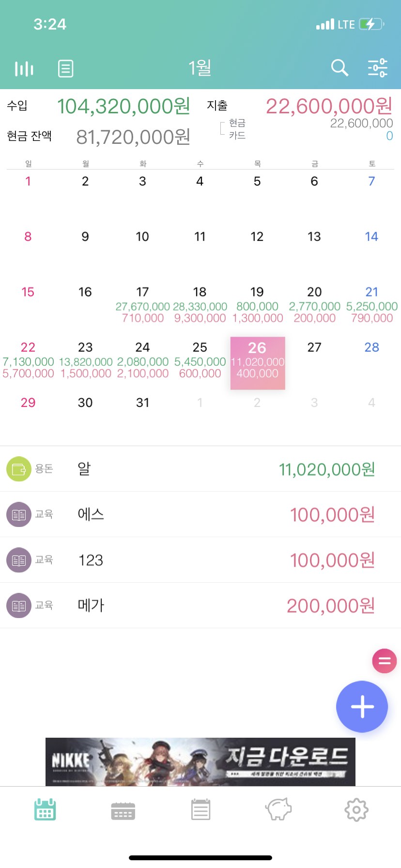The width and height of the screenshot is (401, 868).
Task: Open the 에스 education expense entry
Action: click(x=200, y=514)
